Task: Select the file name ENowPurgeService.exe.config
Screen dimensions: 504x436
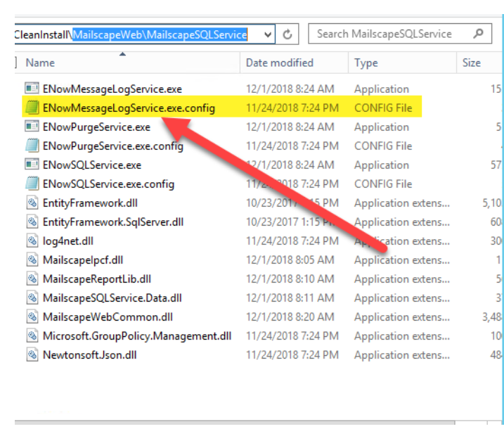Action: coord(113,146)
